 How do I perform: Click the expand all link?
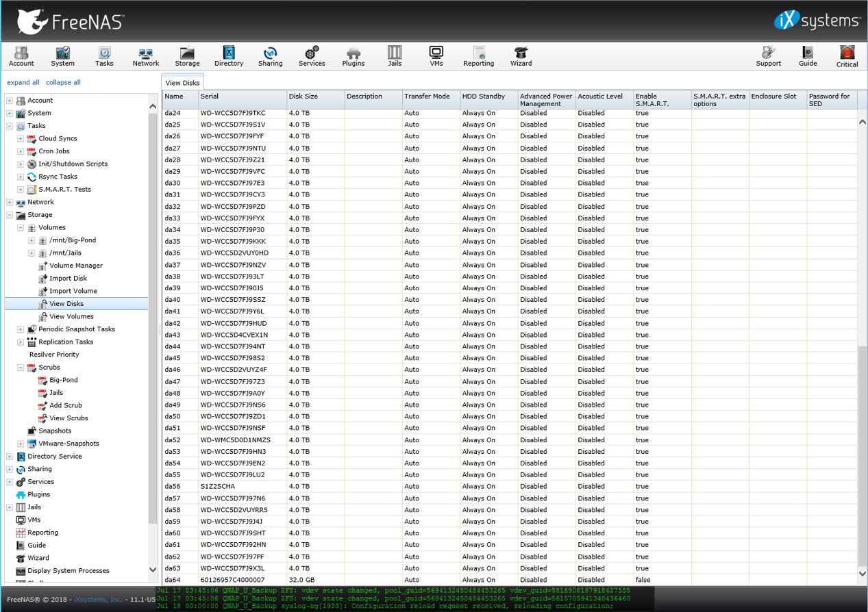(x=23, y=82)
